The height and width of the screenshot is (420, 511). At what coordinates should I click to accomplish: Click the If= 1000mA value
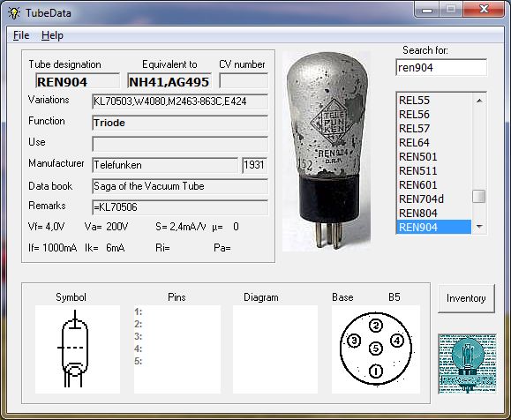tap(52, 248)
